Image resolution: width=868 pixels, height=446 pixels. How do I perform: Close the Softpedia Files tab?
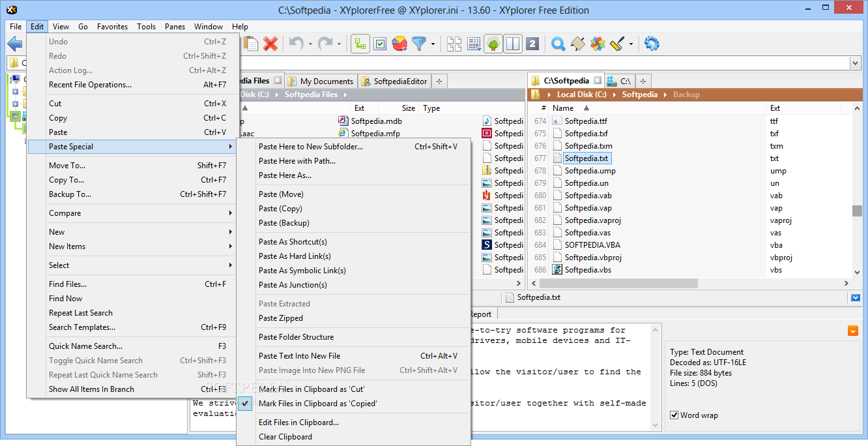pyautogui.click(x=278, y=81)
